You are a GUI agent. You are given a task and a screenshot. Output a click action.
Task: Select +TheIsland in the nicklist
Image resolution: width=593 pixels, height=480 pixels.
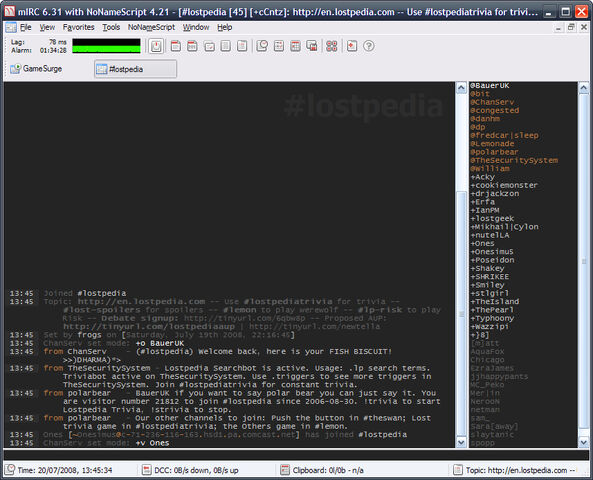[x=495, y=302]
